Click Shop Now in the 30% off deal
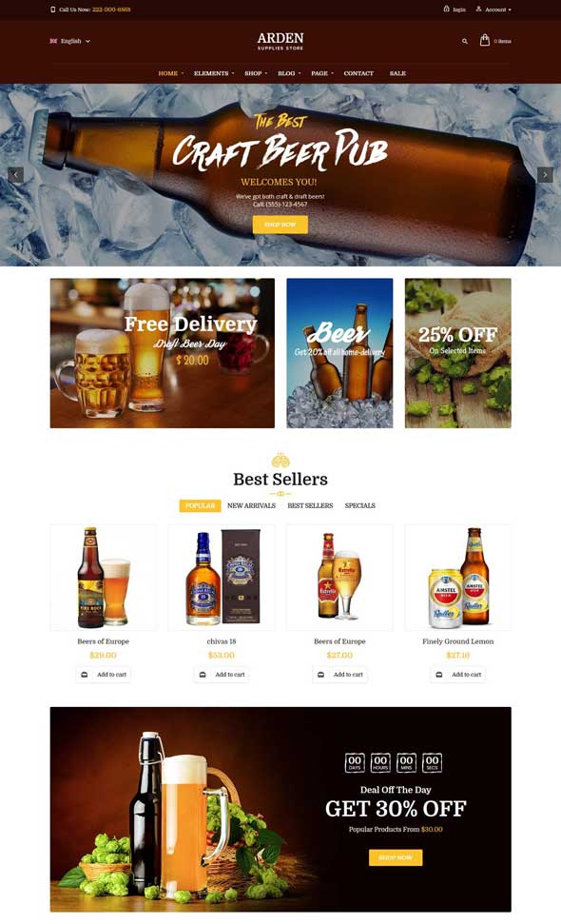Viewport: 561px width, 924px height. click(x=396, y=857)
